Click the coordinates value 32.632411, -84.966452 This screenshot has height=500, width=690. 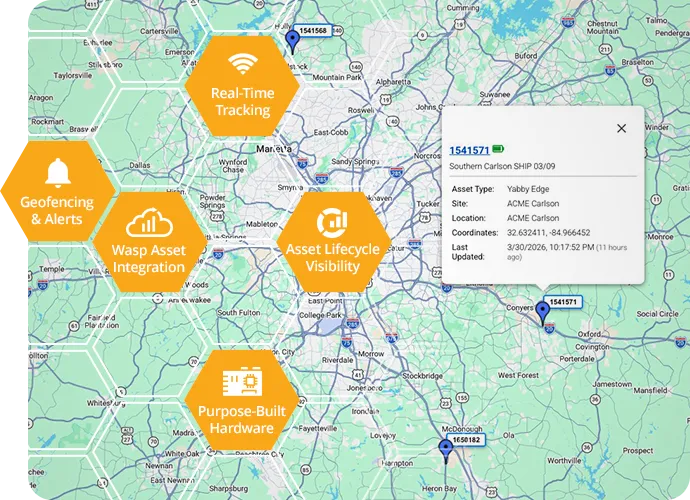tap(546, 232)
